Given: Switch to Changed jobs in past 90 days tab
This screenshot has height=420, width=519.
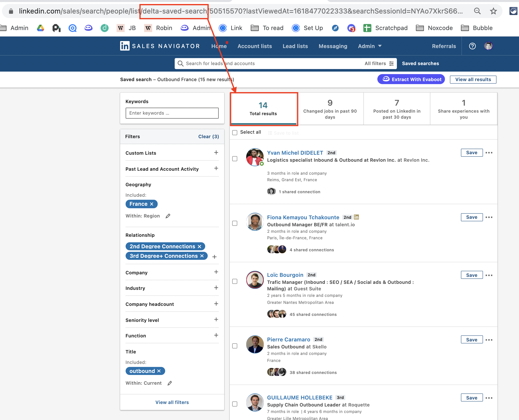Looking at the screenshot, I should (x=330, y=109).
